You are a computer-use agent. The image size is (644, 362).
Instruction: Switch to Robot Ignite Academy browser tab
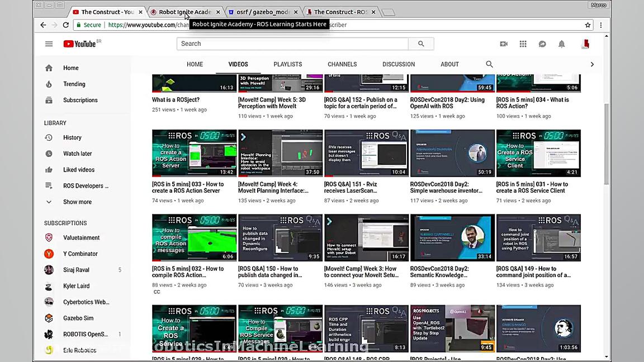tap(185, 12)
